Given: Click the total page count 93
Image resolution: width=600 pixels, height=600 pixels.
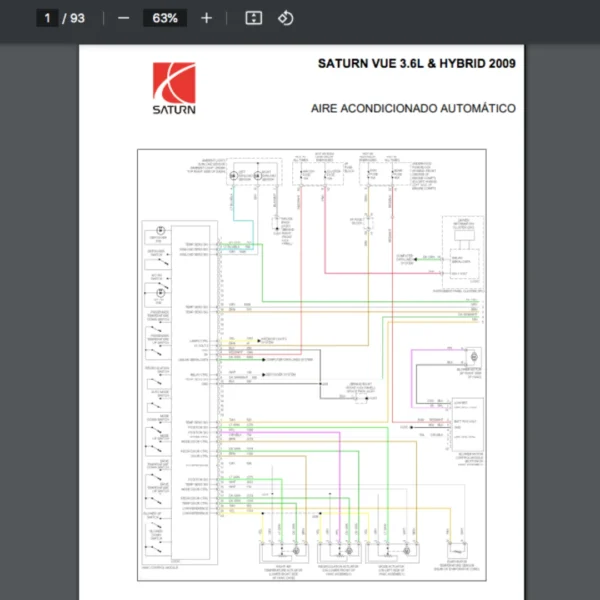Looking at the screenshot, I should tap(77, 18).
